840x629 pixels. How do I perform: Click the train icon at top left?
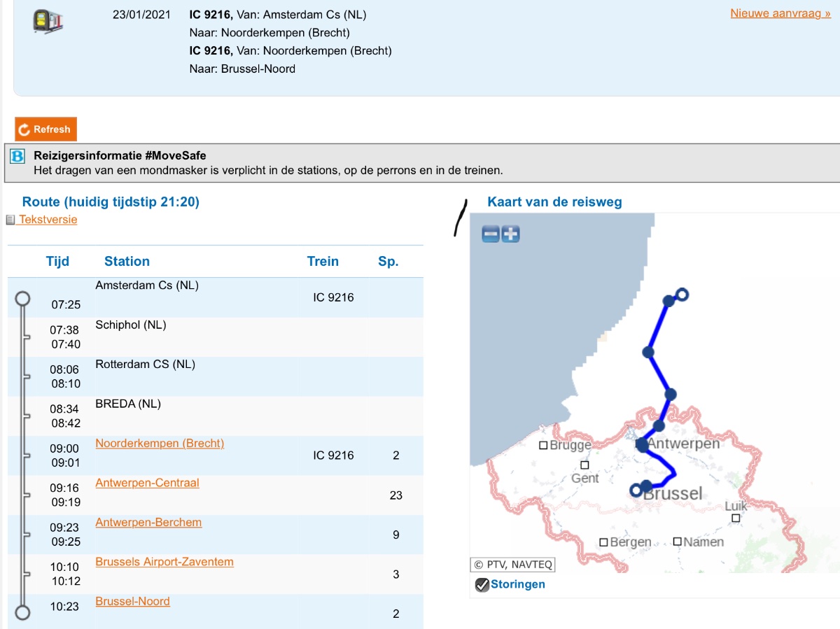(x=48, y=21)
